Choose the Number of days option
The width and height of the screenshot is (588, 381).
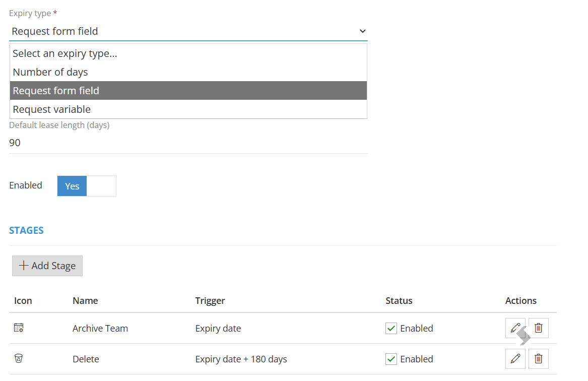pos(188,72)
